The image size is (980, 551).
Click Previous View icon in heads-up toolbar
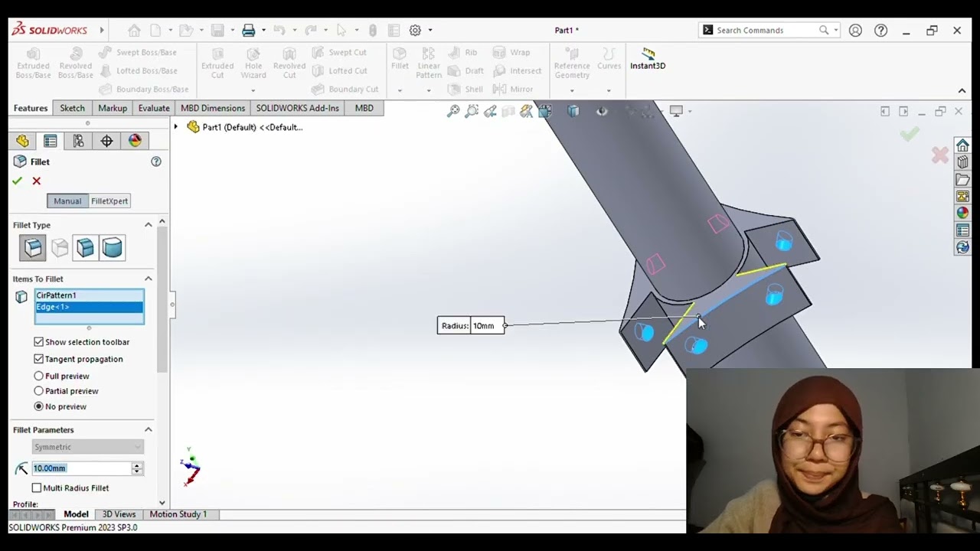490,111
